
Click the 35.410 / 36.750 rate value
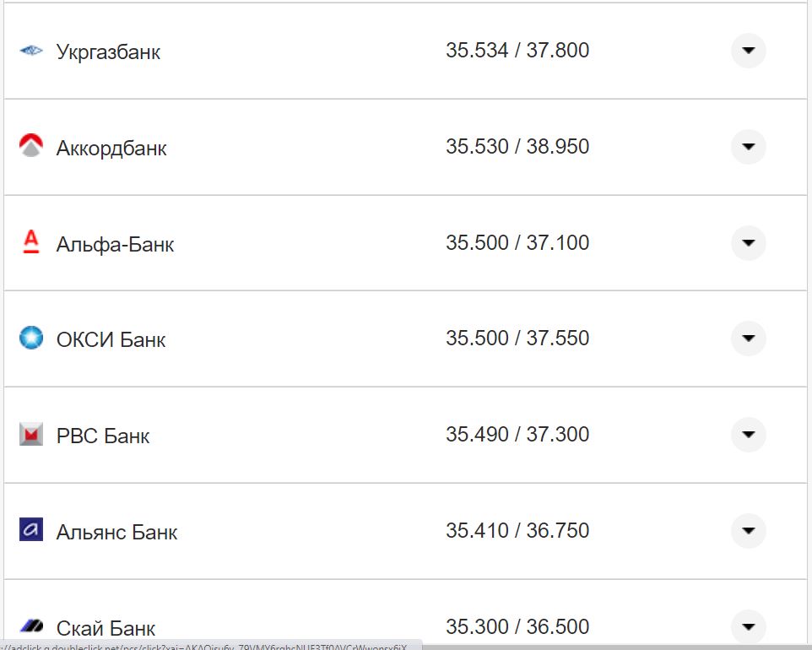tap(517, 531)
